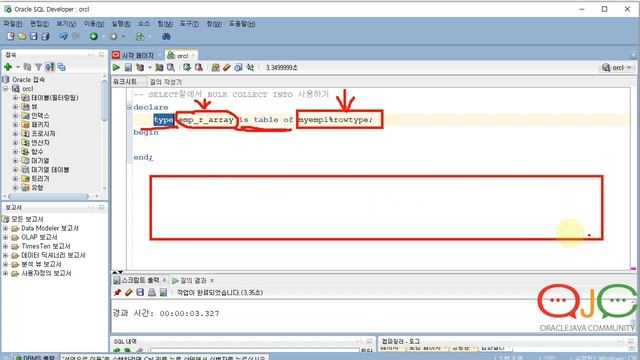Open the 편집(E) menu
640x360 pixels.
(39, 24)
